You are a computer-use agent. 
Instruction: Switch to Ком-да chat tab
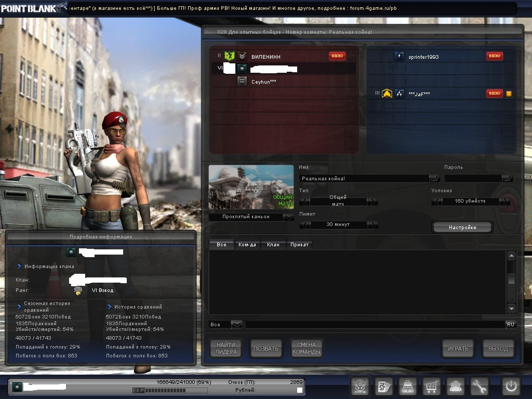(x=247, y=245)
